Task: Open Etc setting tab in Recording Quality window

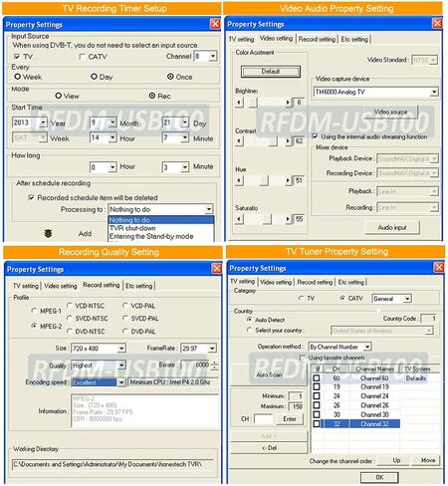Action: tap(139, 286)
